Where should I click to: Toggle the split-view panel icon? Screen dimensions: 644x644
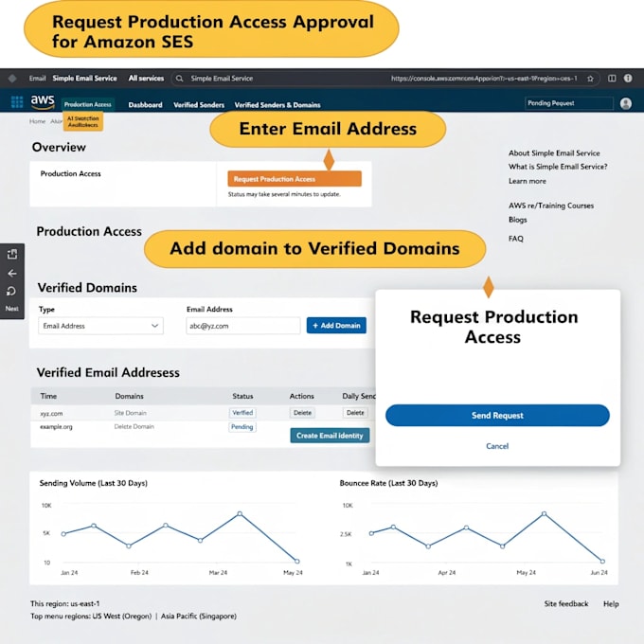[612, 78]
